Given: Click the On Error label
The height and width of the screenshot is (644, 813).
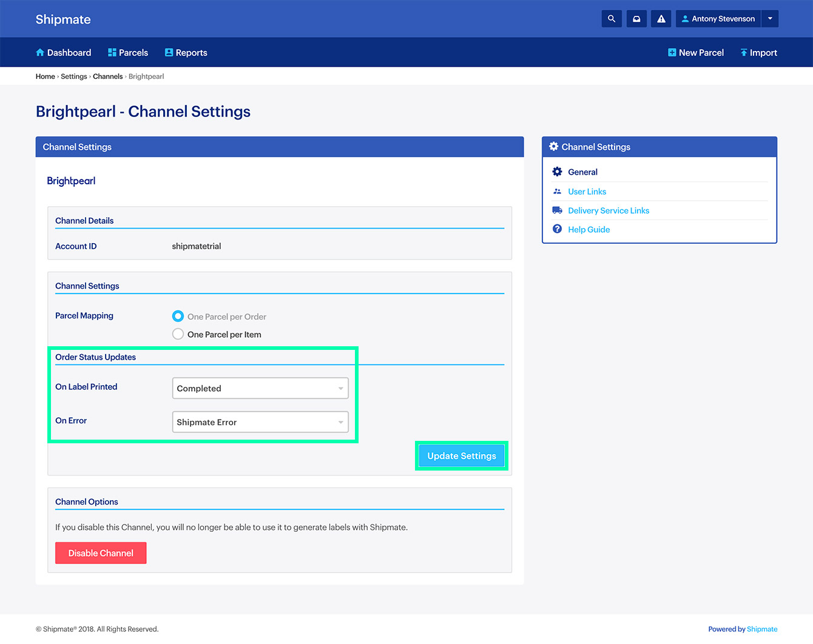Looking at the screenshot, I should (x=71, y=420).
